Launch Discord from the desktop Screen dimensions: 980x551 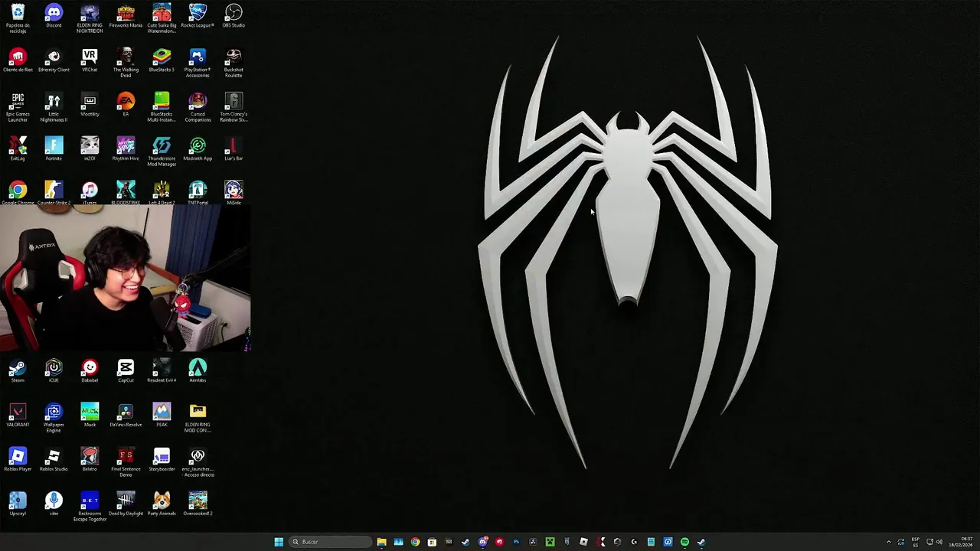click(54, 16)
